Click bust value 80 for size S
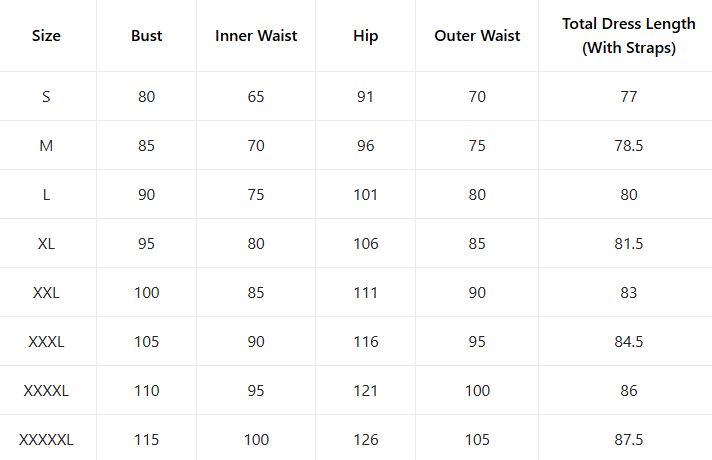The width and height of the screenshot is (712, 460). tap(146, 97)
